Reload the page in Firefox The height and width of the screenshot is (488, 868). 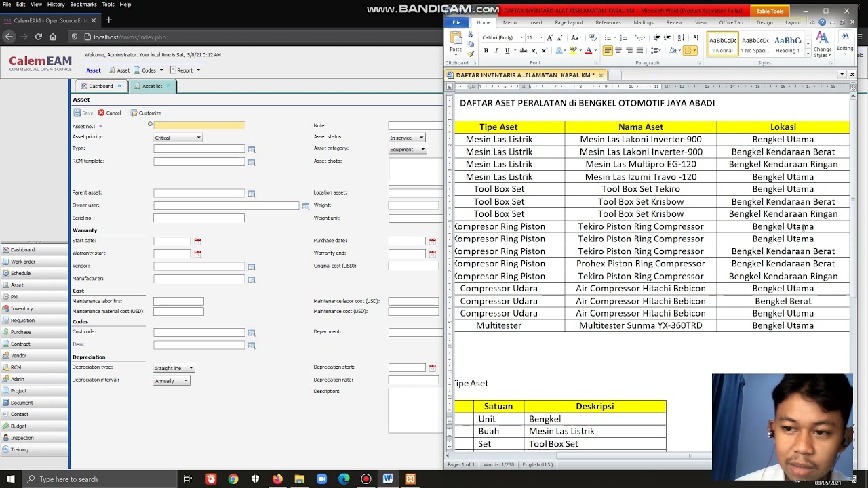click(39, 37)
